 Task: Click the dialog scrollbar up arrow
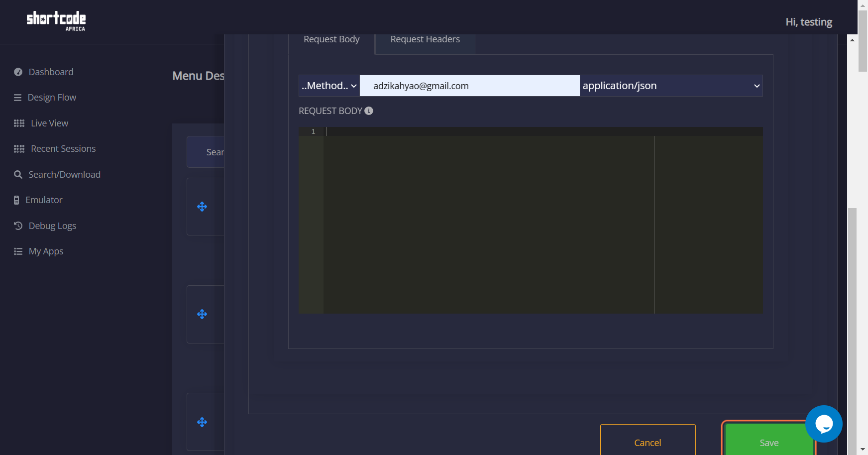click(x=852, y=40)
